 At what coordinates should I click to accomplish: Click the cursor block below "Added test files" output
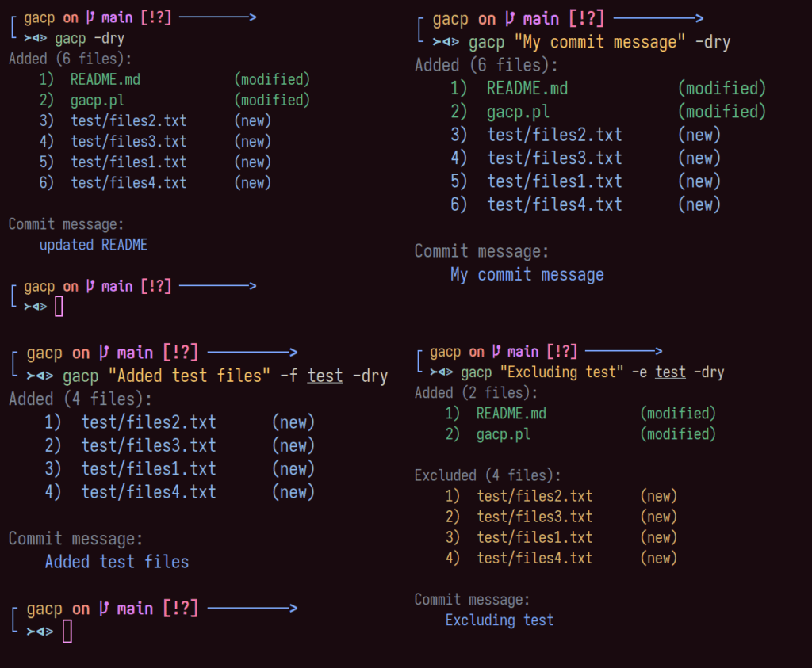(x=67, y=632)
